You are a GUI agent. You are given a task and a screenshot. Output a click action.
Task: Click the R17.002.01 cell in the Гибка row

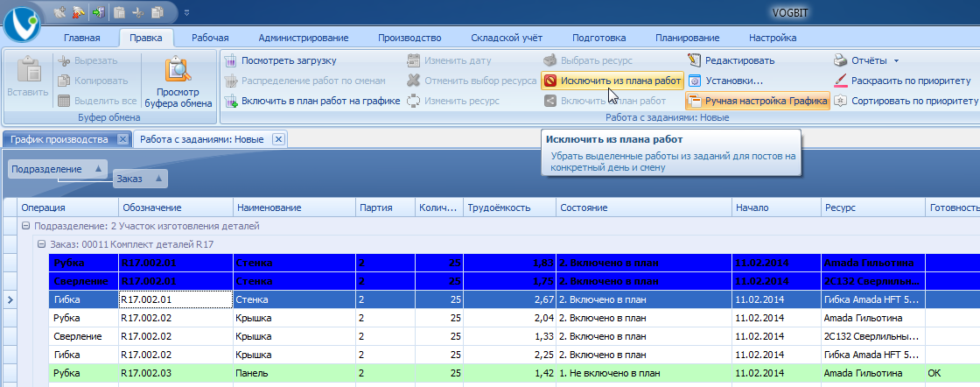[176, 300]
